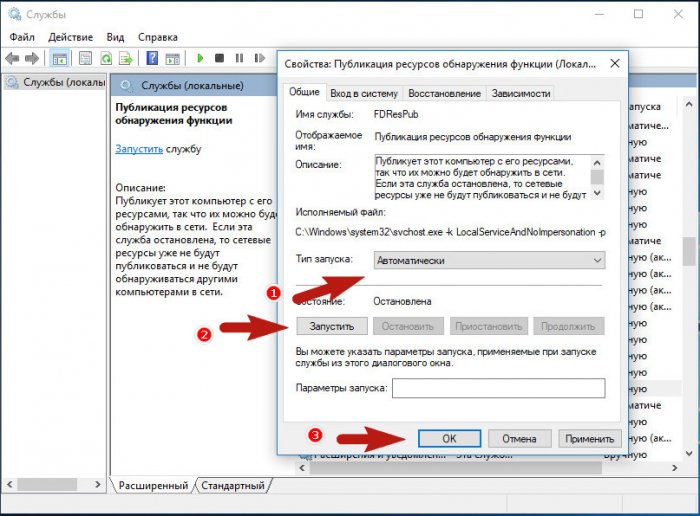Click left tree pane scroll right arrow
Viewport: 700px width, 516px height.
tap(98, 484)
